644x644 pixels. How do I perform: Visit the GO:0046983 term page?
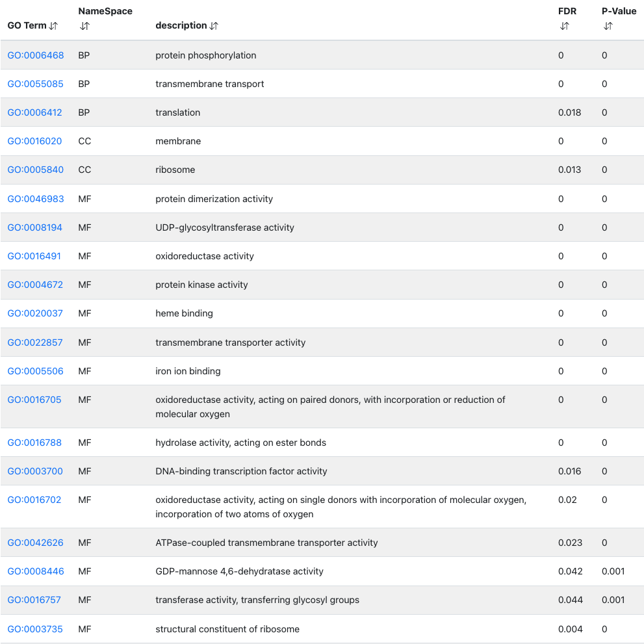(36, 199)
